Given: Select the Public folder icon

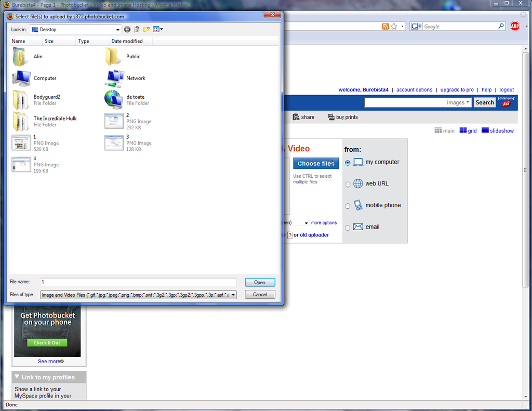Looking at the screenshot, I should click(x=112, y=56).
